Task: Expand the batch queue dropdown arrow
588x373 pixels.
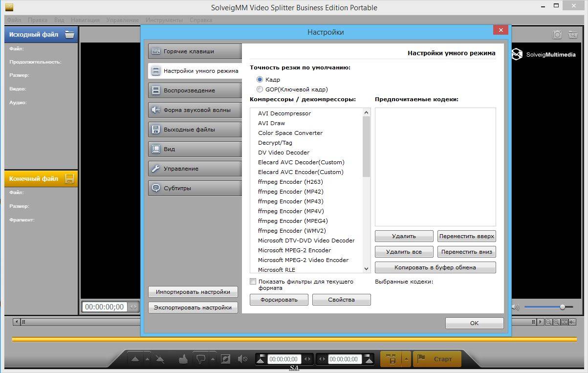Action: 406,359
